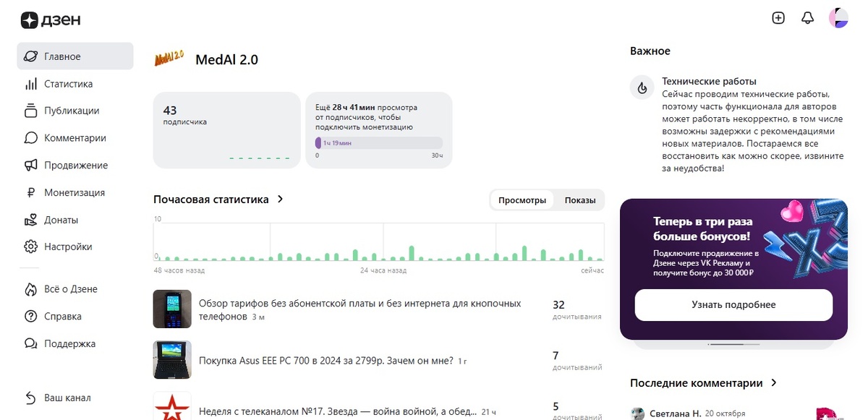Open the notifications bell
This screenshot has width=868, height=420.
pyautogui.click(x=808, y=18)
